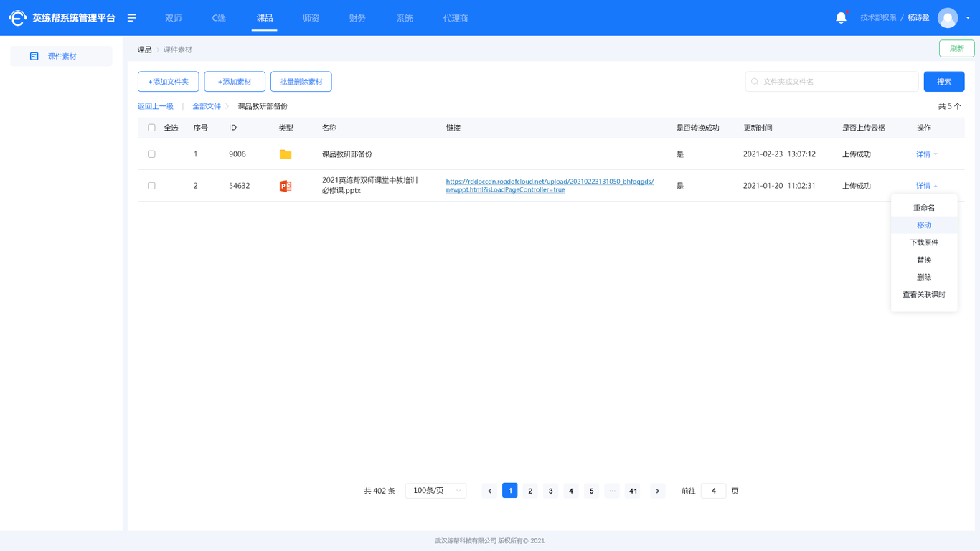Select the 课品 nav tab
Viewport: 980px width, 551px height.
(x=265, y=18)
